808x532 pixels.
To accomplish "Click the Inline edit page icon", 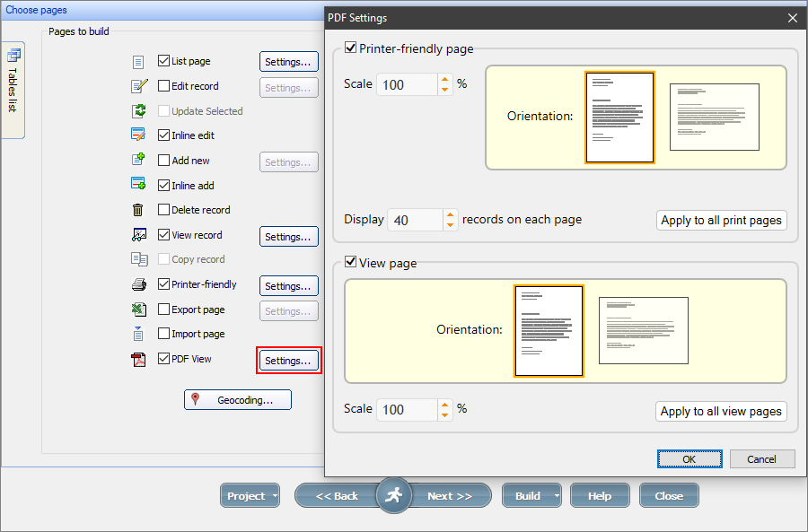I will coord(138,135).
